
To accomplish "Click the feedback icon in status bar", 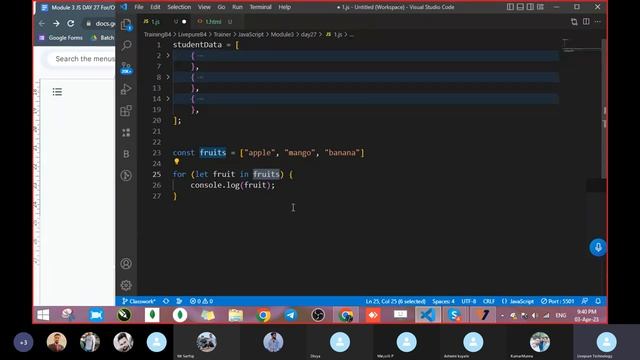I will [584, 301].
